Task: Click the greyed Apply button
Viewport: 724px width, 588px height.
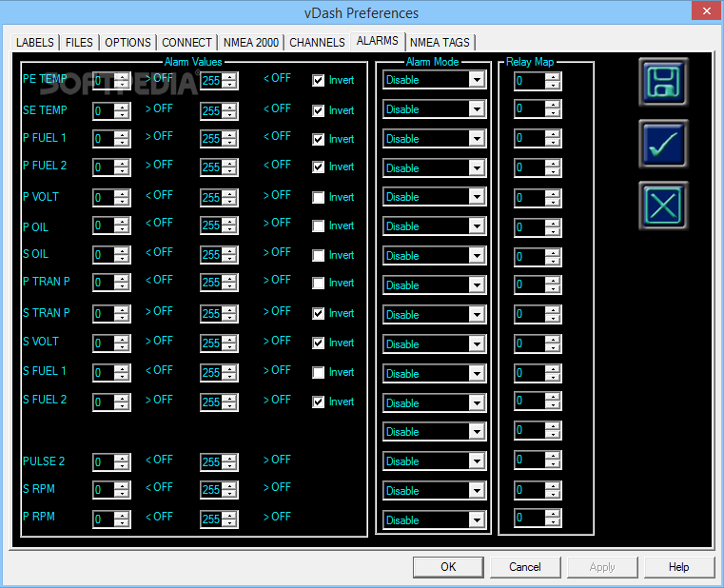Action: 602,567
